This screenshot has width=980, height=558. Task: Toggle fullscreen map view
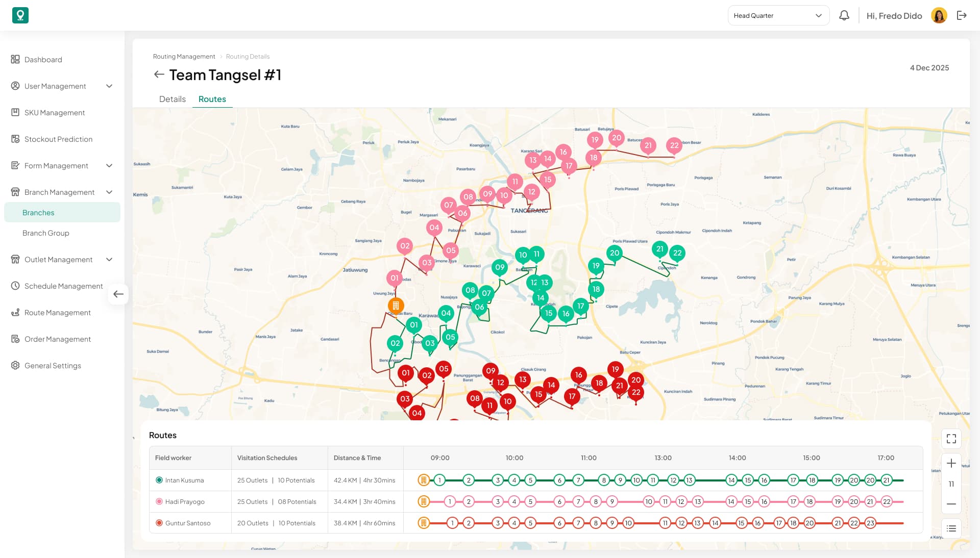pos(951,439)
